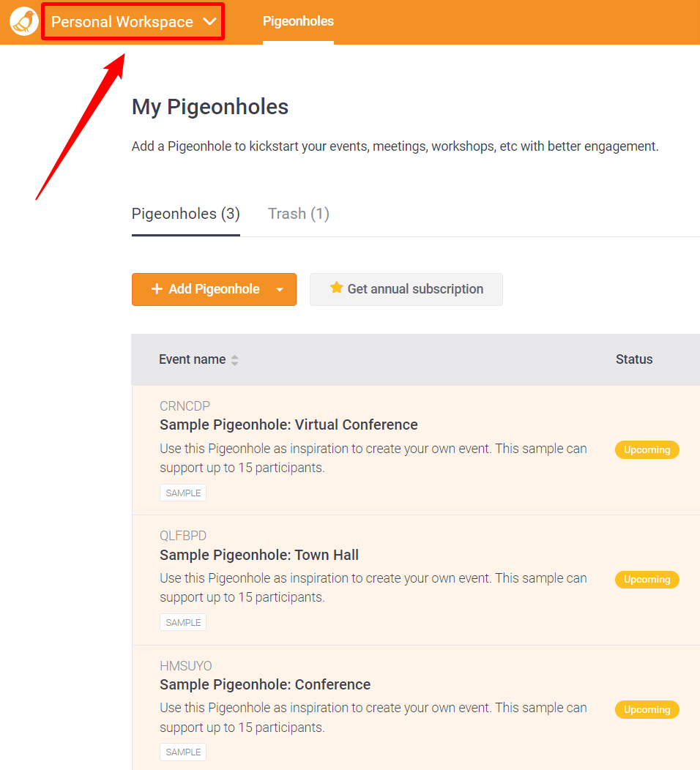Click the Status column header
The width and height of the screenshot is (700, 770).
(x=634, y=359)
